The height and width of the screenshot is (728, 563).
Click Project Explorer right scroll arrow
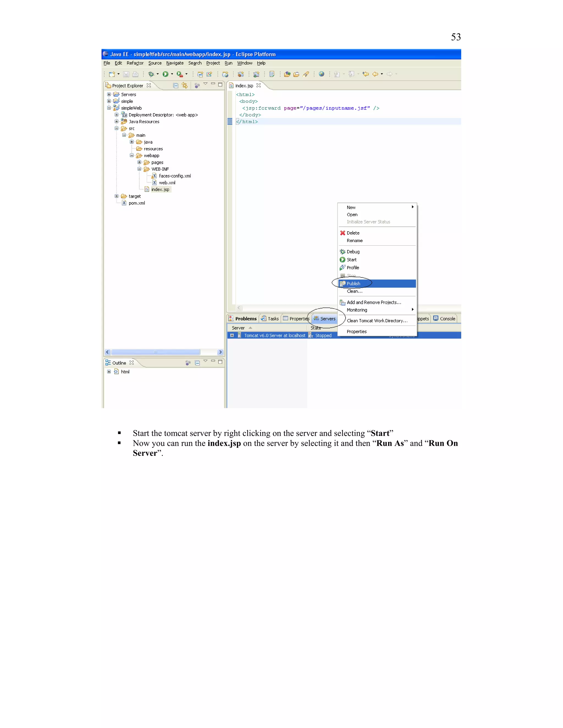tap(220, 352)
